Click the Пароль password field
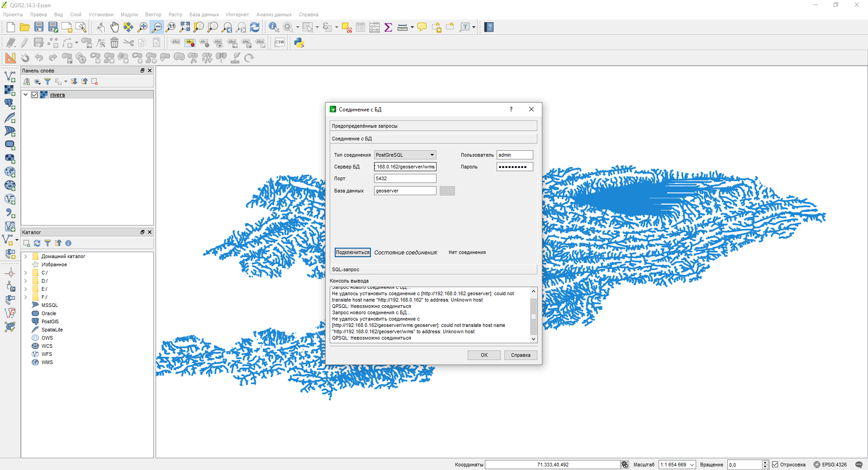The image size is (868, 470). [514, 167]
